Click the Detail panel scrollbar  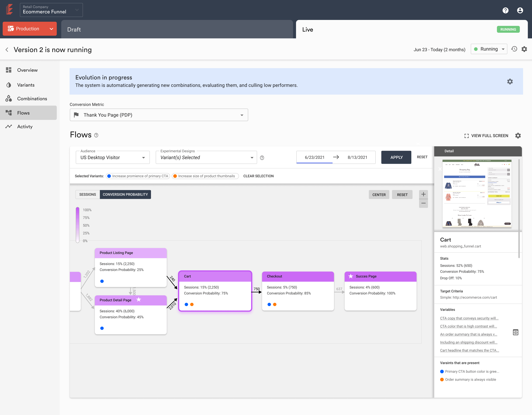pos(519,209)
